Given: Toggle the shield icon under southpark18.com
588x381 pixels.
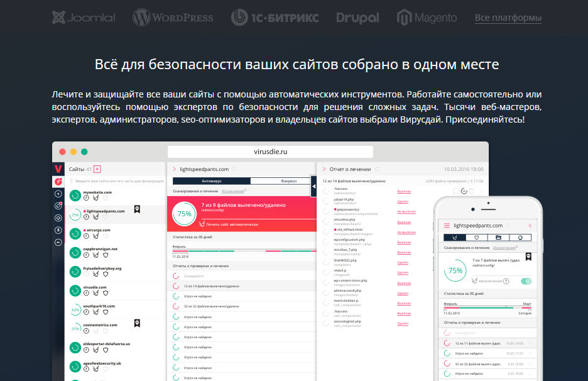Looking at the screenshot, I should click(106, 312).
